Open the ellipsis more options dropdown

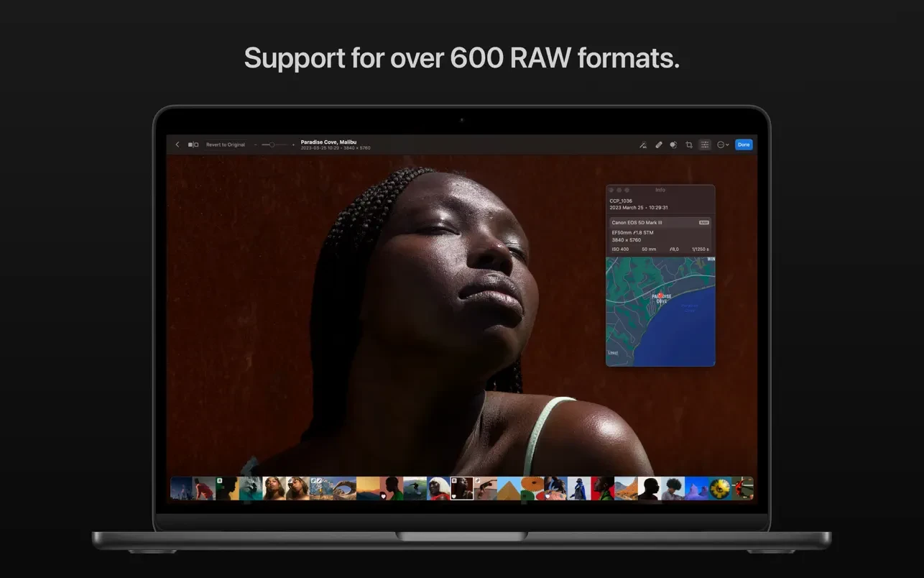pyautogui.click(x=722, y=144)
